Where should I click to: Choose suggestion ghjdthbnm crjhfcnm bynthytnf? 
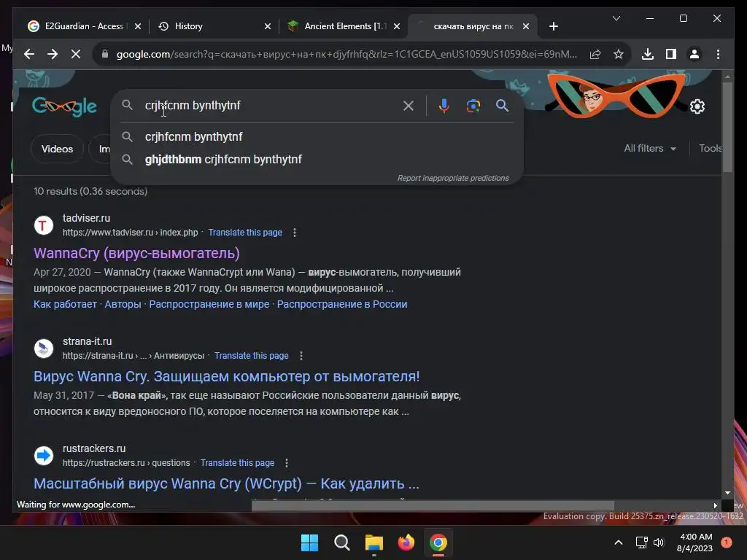click(317, 160)
